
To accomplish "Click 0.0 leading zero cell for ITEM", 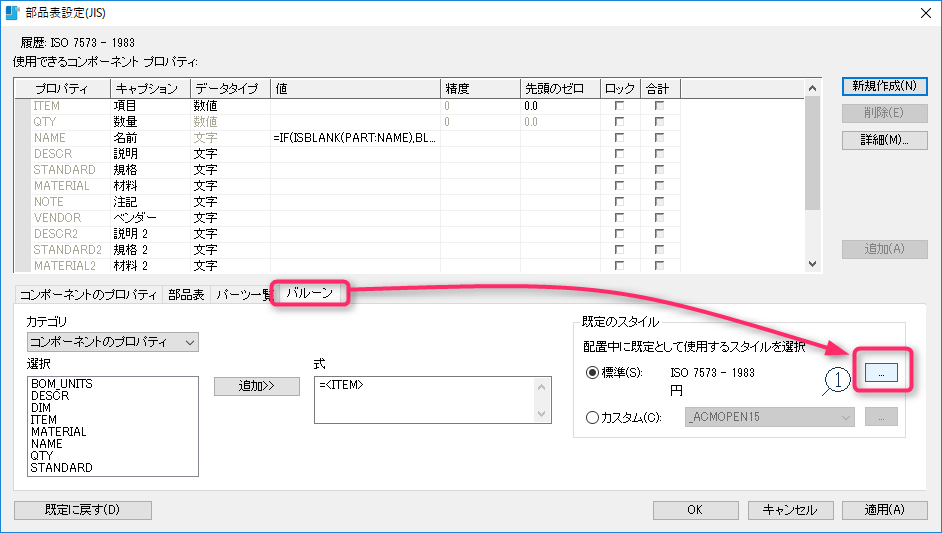I will (x=560, y=106).
